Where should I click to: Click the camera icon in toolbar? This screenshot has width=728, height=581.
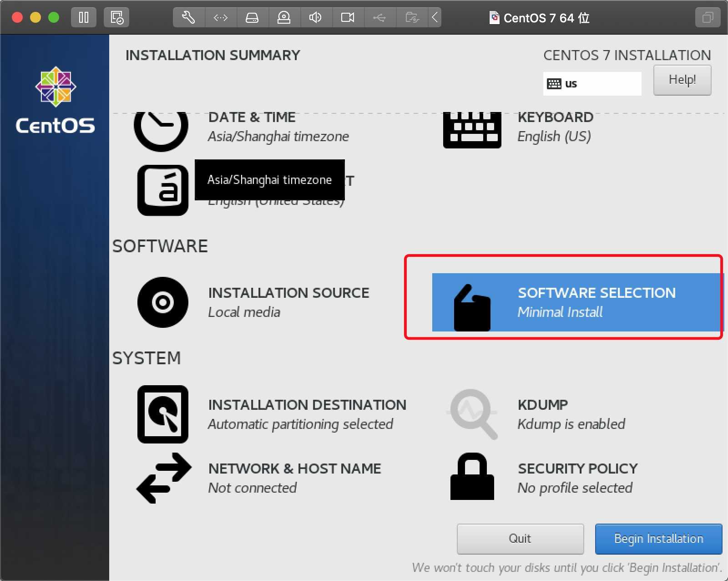pyautogui.click(x=348, y=18)
